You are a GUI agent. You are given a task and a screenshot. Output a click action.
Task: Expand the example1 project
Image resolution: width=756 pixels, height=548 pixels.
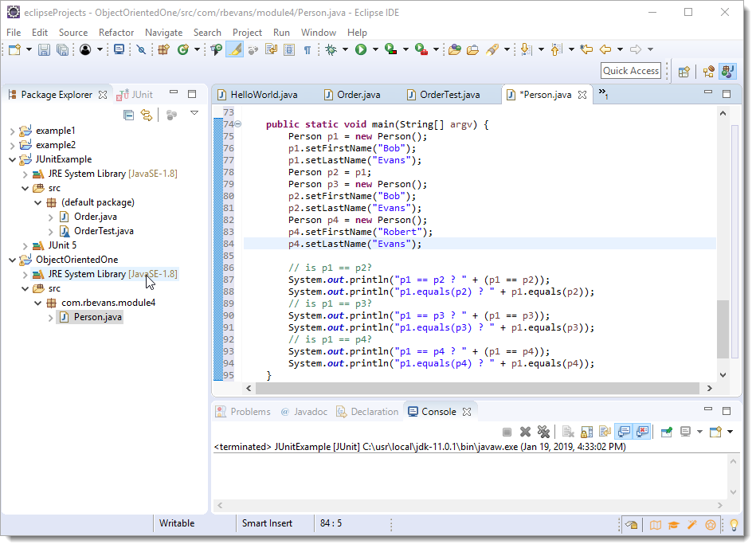[x=13, y=131]
